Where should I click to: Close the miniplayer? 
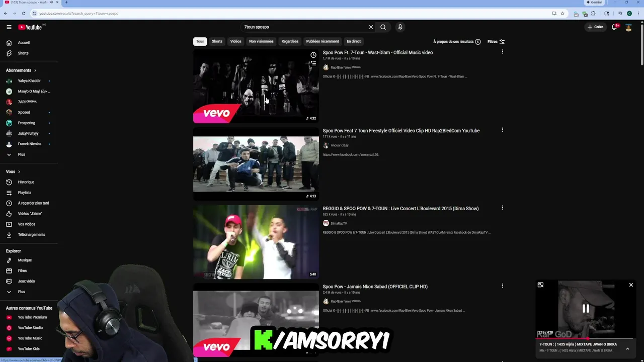(x=631, y=285)
